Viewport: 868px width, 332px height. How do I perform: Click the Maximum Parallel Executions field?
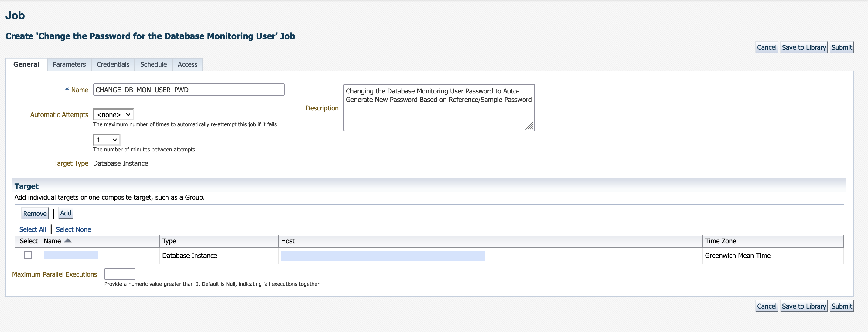coord(120,274)
